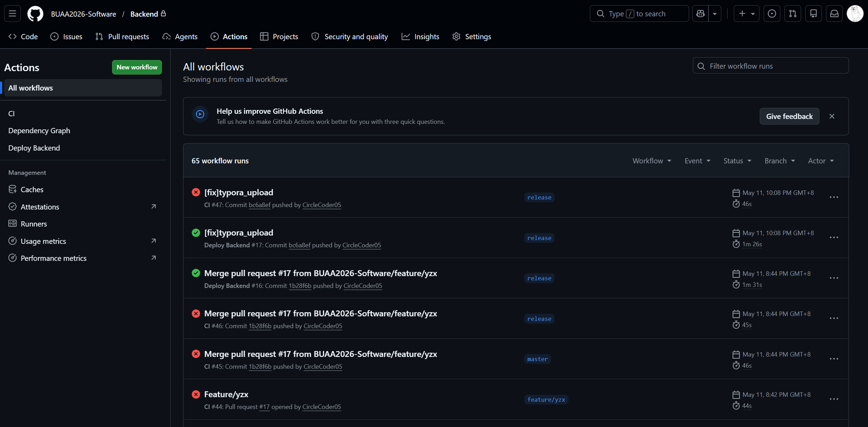Viewport: 868px width, 427px height.
Task: Select the Actions tab
Action: [x=229, y=36]
